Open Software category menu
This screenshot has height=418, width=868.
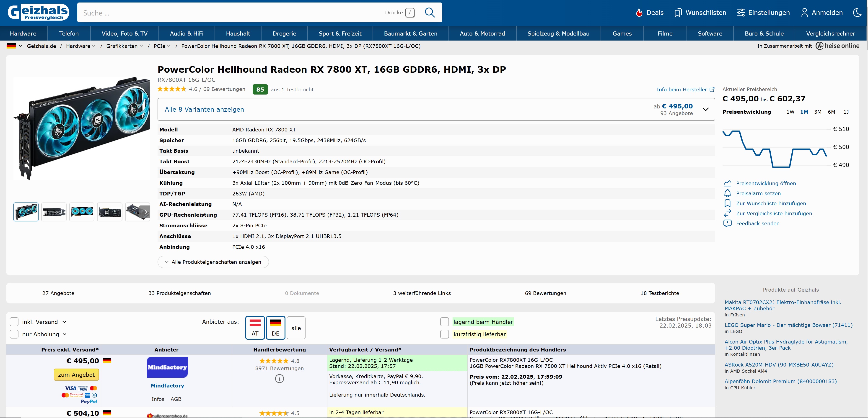coord(710,33)
